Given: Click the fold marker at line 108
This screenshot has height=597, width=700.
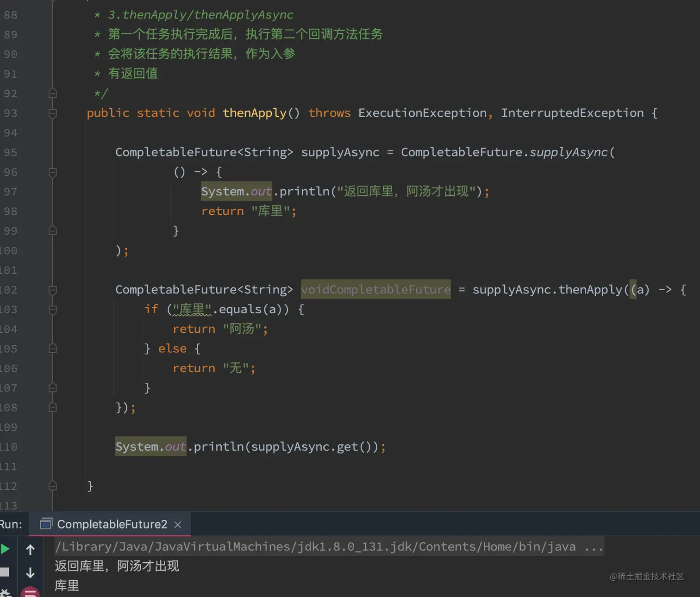Looking at the screenshot, I should [53, 407].
